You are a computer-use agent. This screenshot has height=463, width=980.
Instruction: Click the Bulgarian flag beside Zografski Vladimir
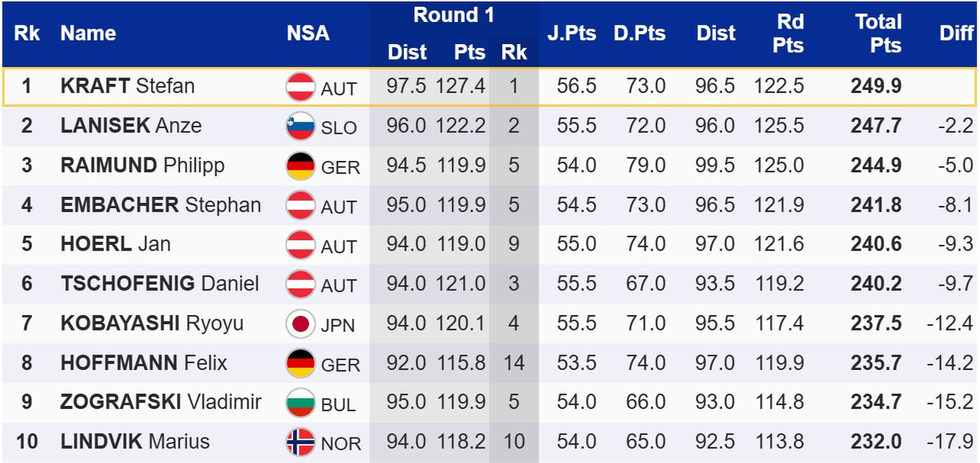[x=301, y=403]
